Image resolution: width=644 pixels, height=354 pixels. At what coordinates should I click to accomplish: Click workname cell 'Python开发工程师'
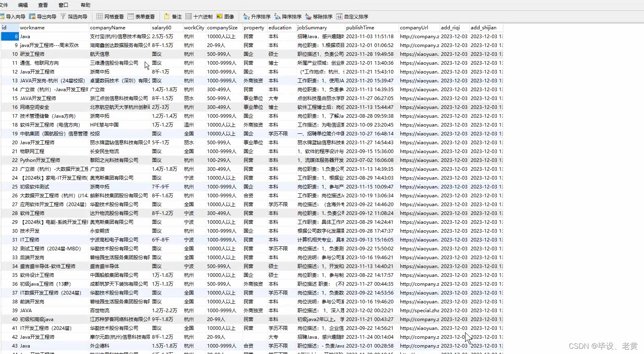[54, 160]
